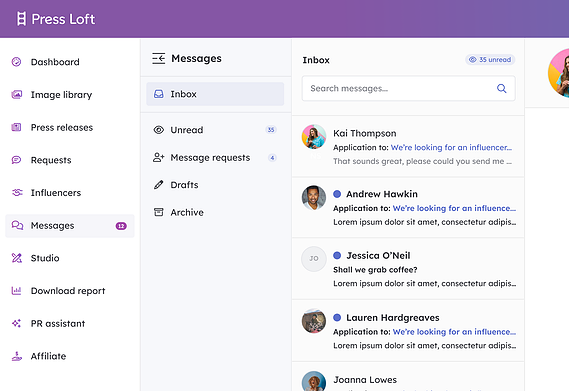Click the Inbox tray icon
This screenshot has height=391, width=569.
[159, 94]
